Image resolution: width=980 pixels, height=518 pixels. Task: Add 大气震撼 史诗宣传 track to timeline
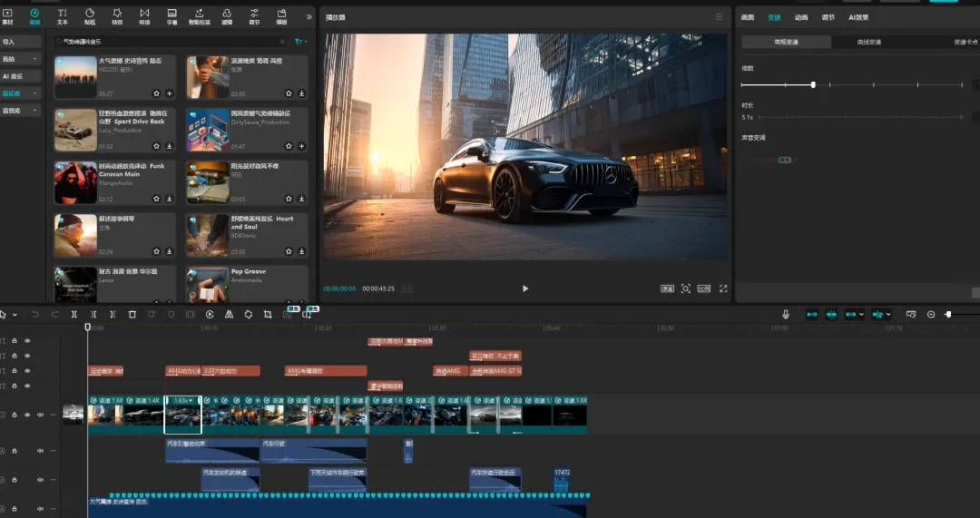(x=170, y=93)
